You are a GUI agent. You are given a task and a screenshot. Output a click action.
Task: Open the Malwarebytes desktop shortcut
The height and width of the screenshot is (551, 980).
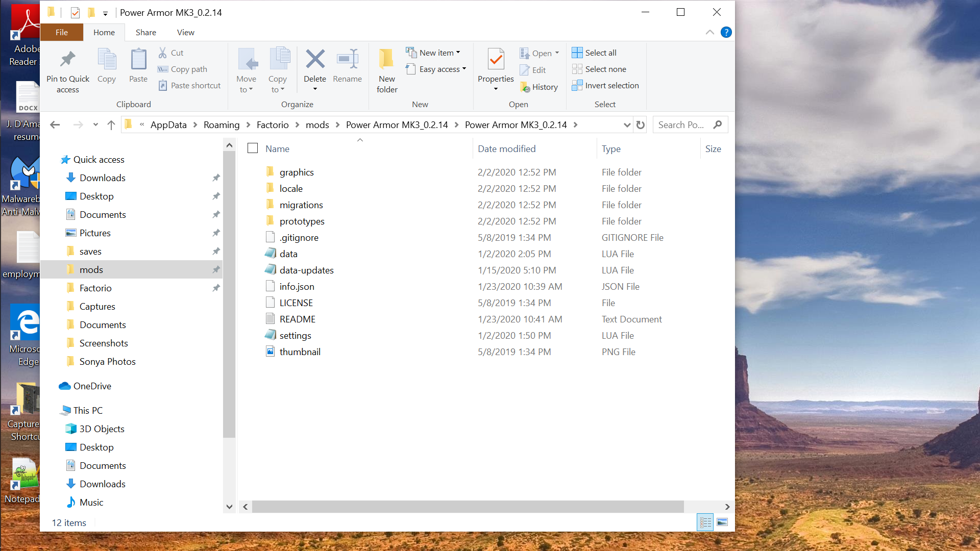tap(21, 186)
